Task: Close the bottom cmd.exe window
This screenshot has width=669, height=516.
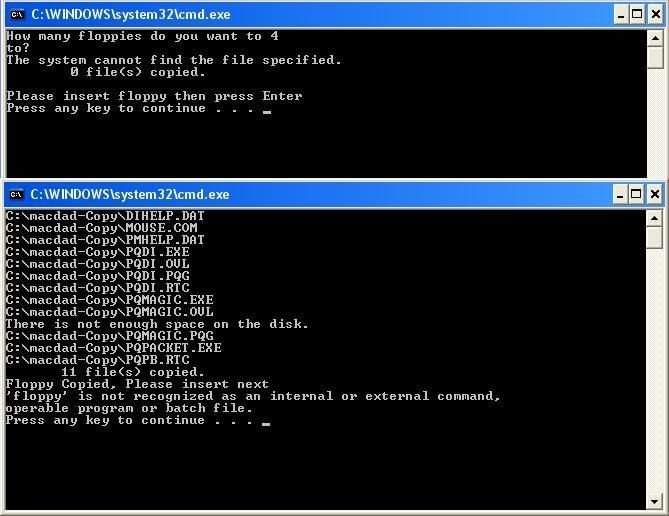Action: point(654,195)
